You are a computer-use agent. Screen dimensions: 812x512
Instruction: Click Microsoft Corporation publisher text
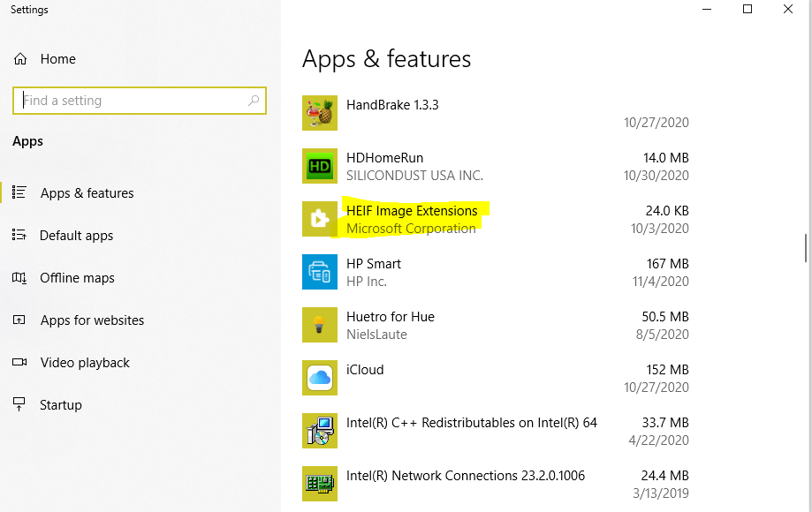click(x=411, y=229)
